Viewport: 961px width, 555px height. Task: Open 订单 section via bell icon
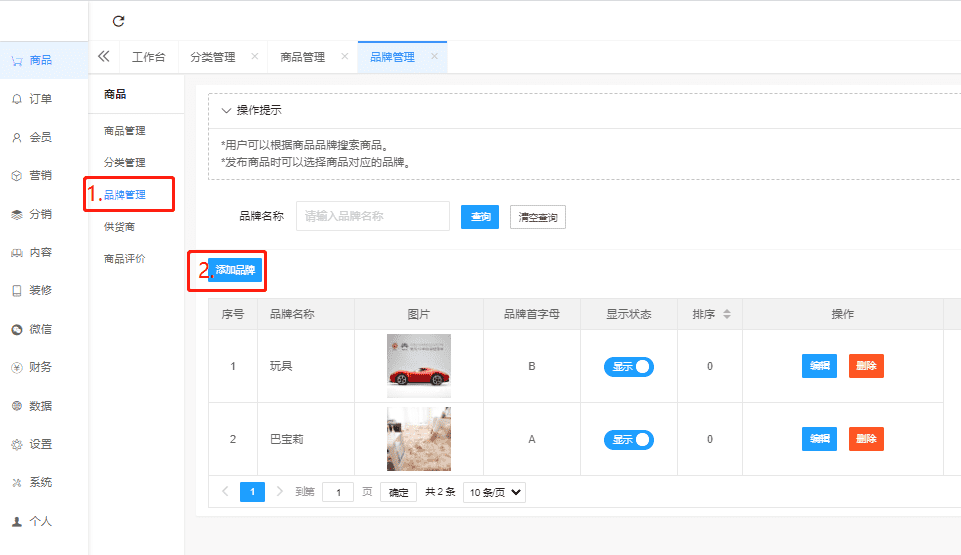coord(17,99)
